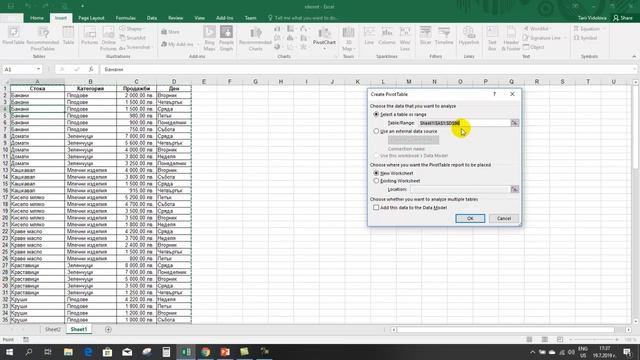Insert a Line sparkline
Screen dimensions: 640x360
tap(369, 35)
